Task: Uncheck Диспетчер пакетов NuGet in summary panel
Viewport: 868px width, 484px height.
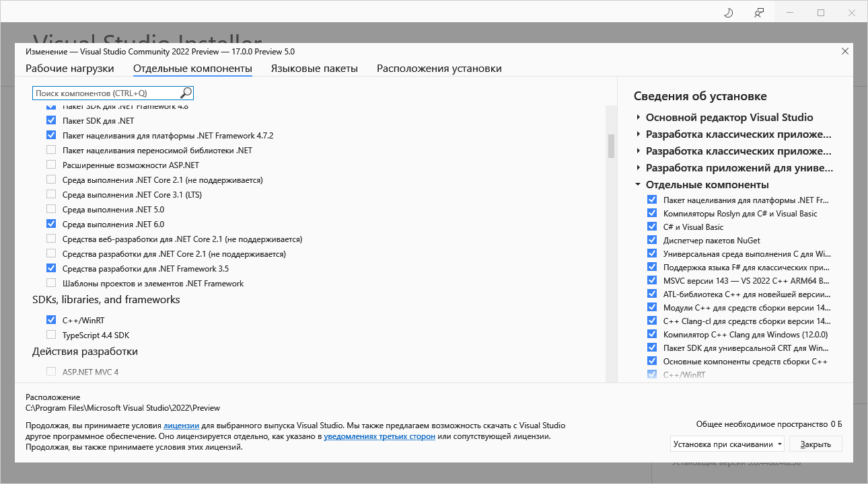Action: [651, 240]
